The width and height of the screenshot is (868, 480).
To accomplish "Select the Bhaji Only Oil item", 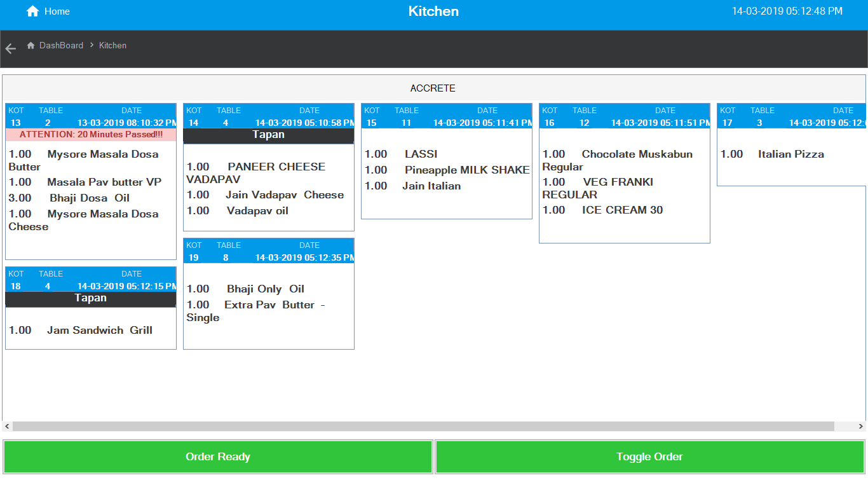I will point(265,289).
